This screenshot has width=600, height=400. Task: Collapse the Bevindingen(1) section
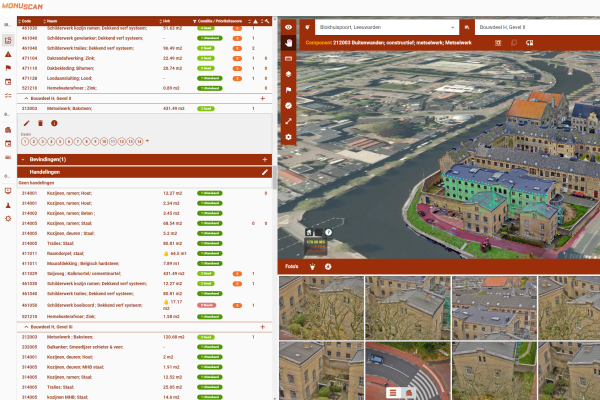(x=23, y=159)
